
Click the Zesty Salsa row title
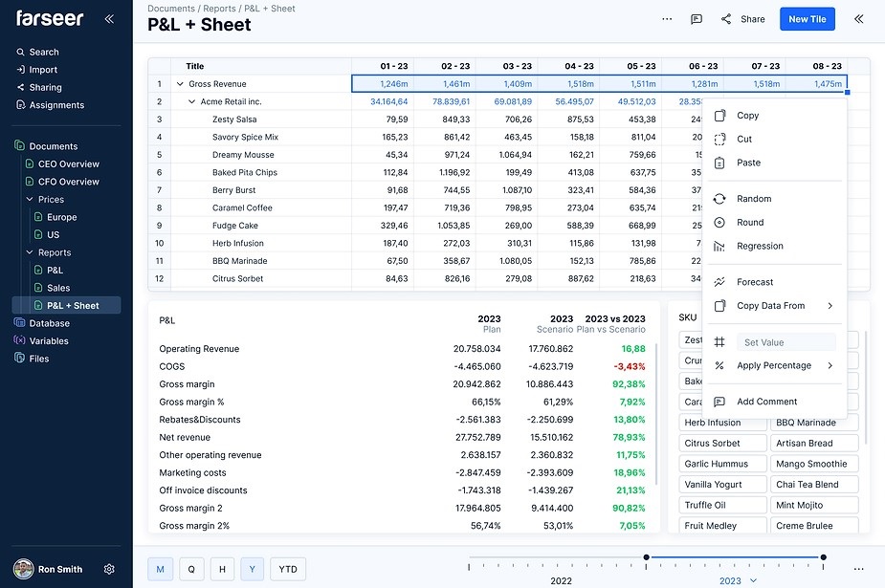point(234,120)
